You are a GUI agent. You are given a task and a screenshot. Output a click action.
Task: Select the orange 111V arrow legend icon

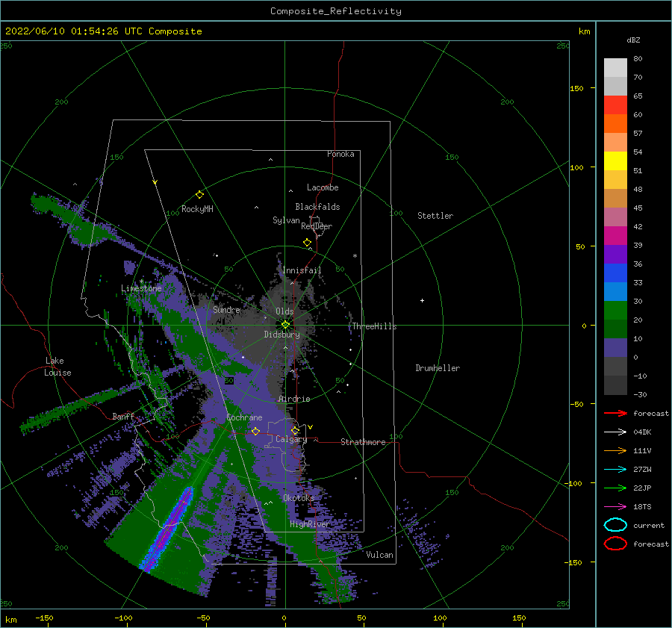615,450
